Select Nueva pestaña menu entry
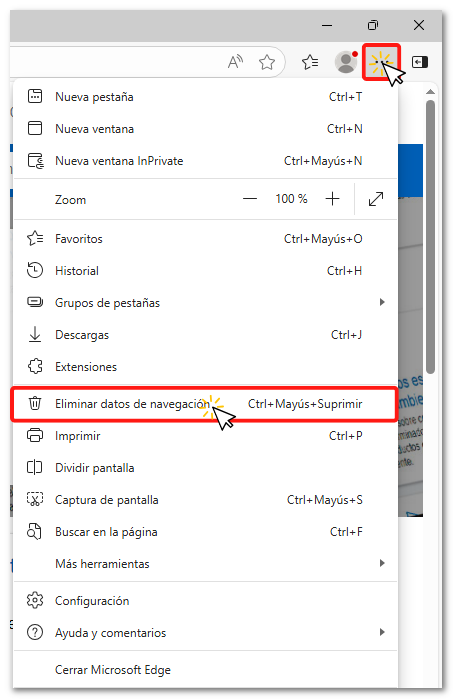Image resolution: width=453 pixels, height=699 pixels. (x=205, y=96)
